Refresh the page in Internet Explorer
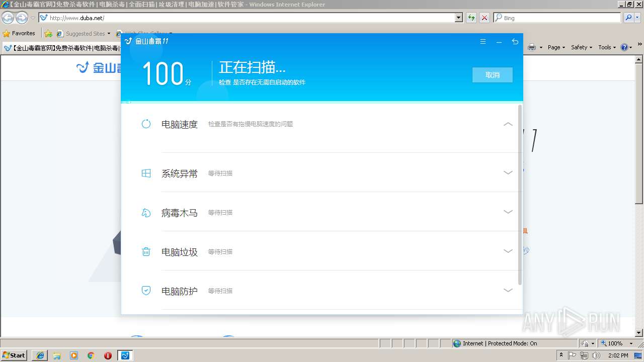 pyautogui.click(x=471, y=18)
